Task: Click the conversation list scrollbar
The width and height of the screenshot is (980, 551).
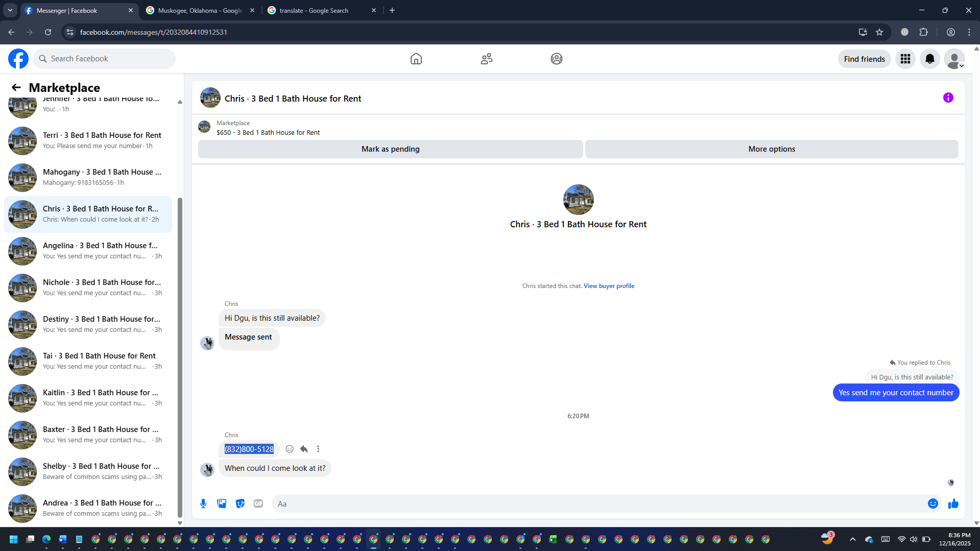Action: tap(180, 357)
